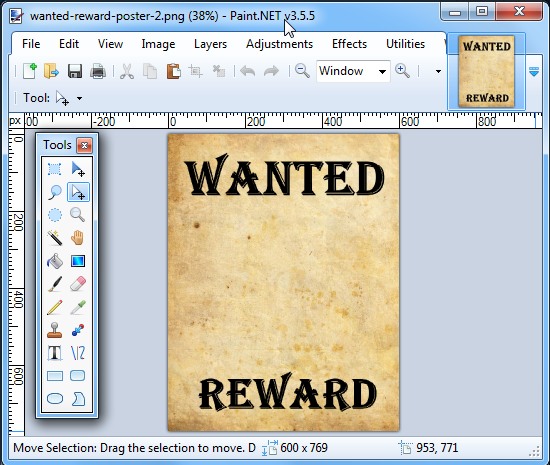Screen dimensions: 550x465
Task: Click the Move Selection status bar help text
Action: (x=134, y=448)
